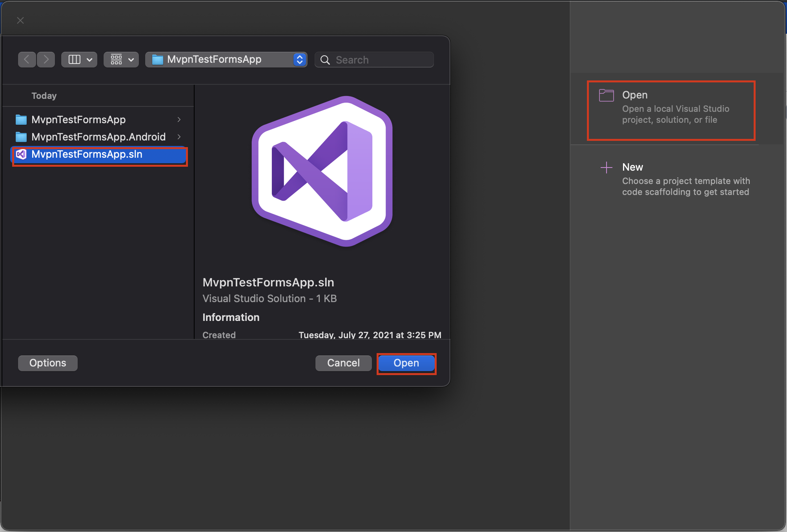This screenshot has height=532, width=787.
Task: Select the MvpnTestFormsApp folder
Action: click(78, 120)
